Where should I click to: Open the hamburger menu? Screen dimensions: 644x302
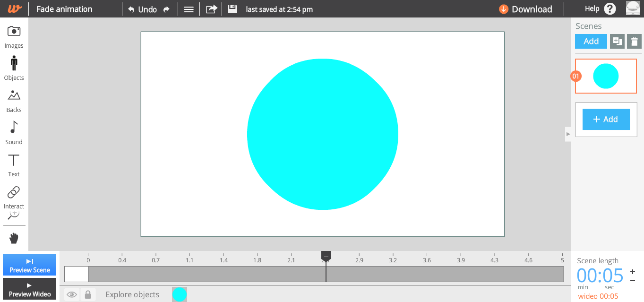coord(189,9)
